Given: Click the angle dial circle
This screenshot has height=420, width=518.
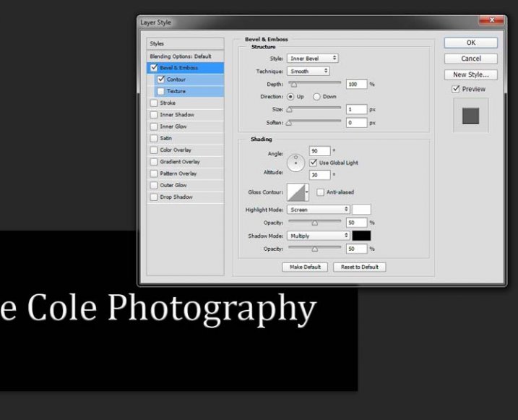Looking at the screenshot, I should [296, 163].
